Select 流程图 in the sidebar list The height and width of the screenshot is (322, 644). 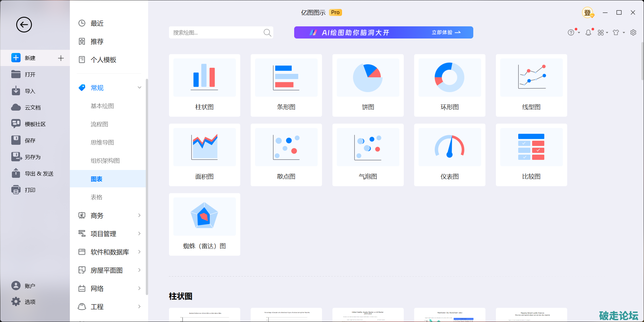click(99, 124)
